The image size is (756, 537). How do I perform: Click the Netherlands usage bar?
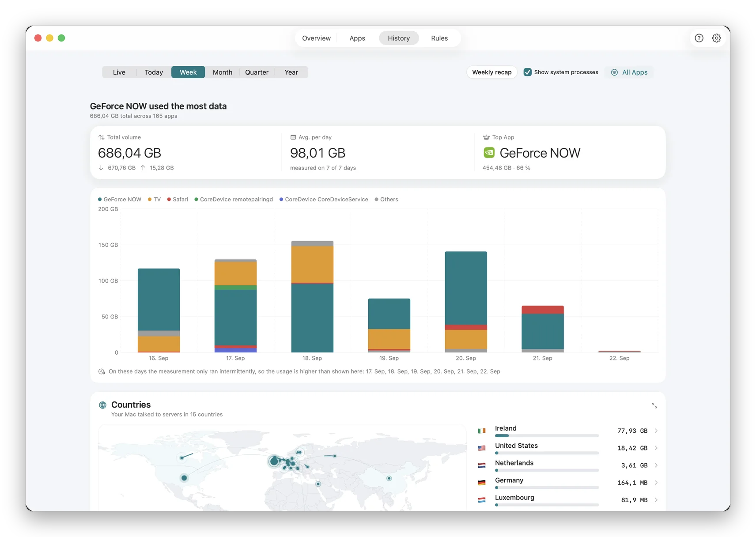pyautogui.click(x=547, y=470)
